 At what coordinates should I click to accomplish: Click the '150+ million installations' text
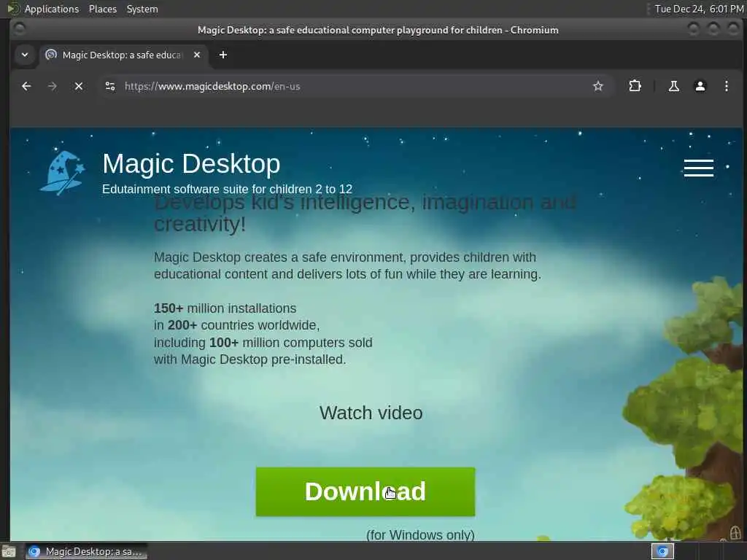click(225, 308)
